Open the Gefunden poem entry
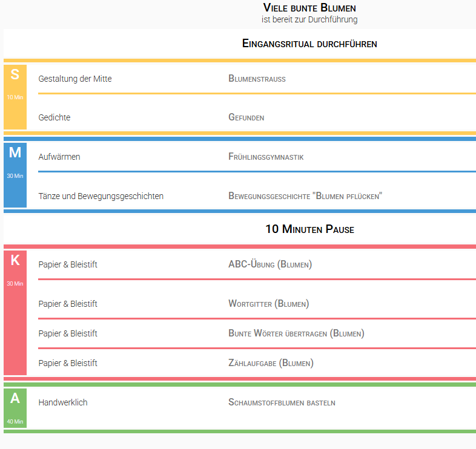 (246, 117)
